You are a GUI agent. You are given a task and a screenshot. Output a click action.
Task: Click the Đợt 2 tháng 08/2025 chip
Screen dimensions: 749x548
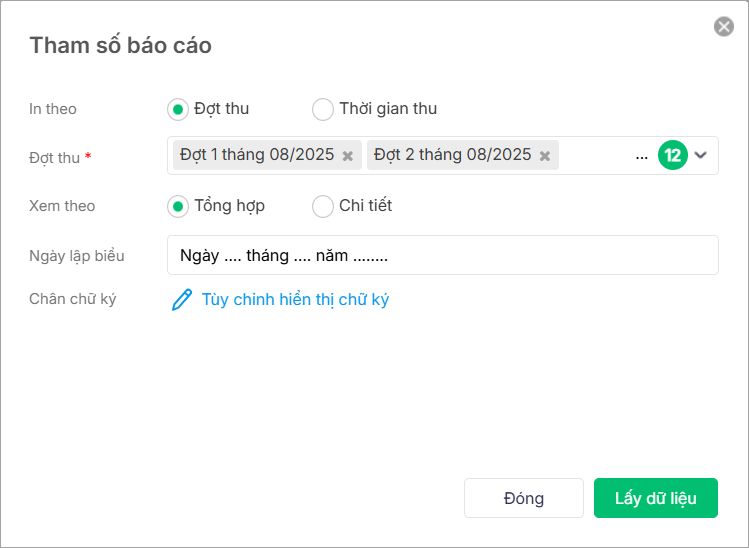453,155
